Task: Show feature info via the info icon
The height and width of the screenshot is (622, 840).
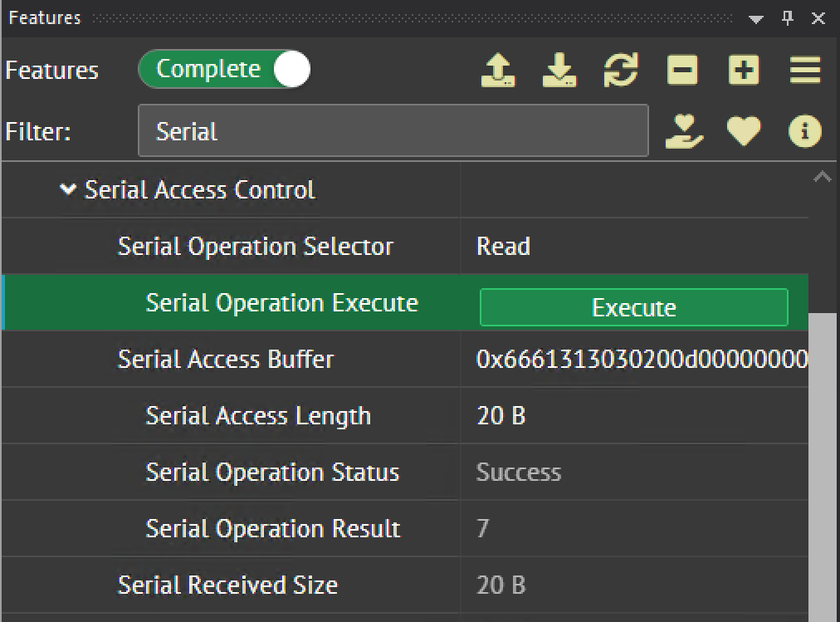Action: (805, 131)
